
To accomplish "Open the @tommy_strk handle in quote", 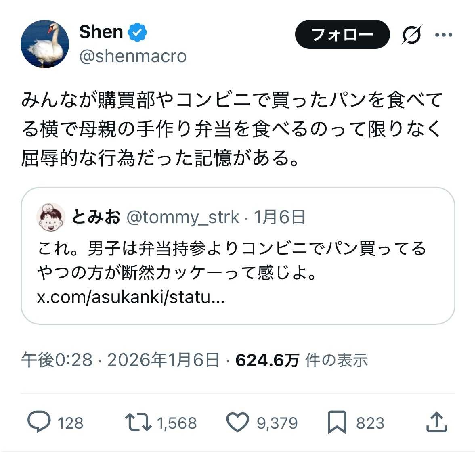I will pyautogui.click(x=183, y=217).
